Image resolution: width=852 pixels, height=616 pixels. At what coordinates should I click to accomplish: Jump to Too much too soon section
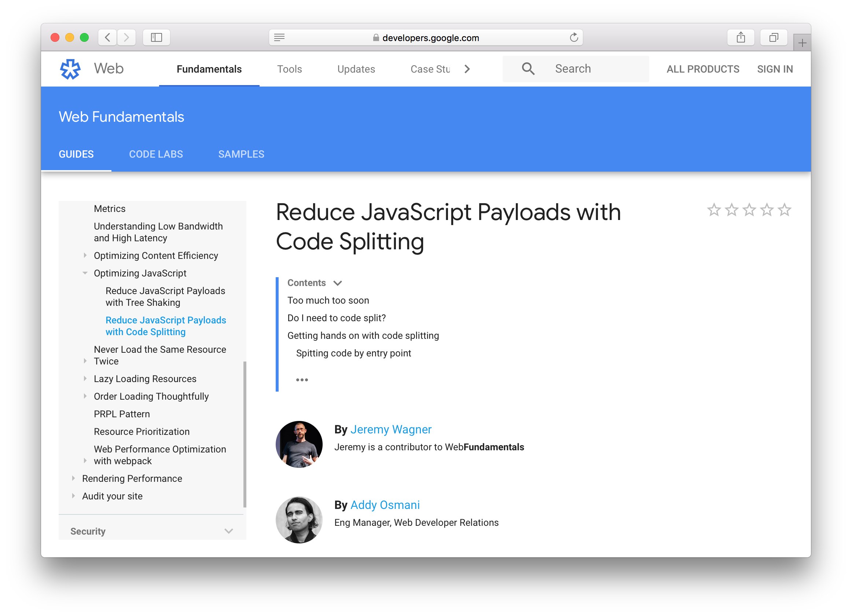coord(328,301)
